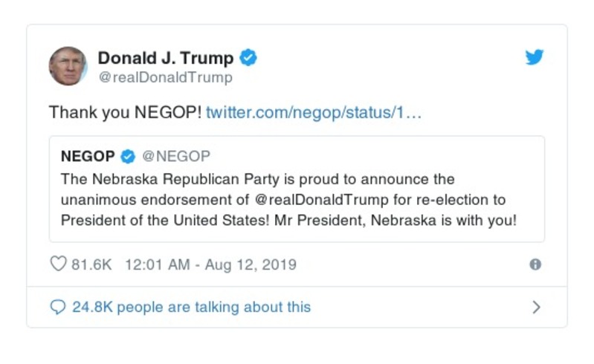The image size is (594, 364).
Task: Expand conversation with the right chevron arrow
Action: click(x=536, y=307)
